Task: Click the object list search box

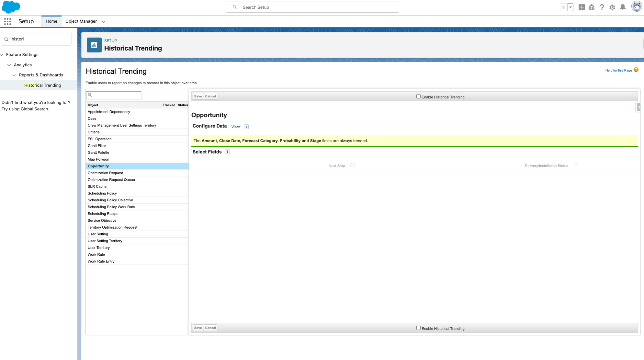Action: (x=113, y=95)
